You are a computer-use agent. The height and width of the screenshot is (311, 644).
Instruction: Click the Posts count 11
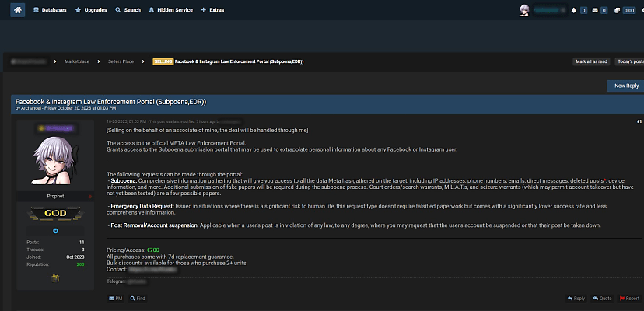(x=82, y=243)
